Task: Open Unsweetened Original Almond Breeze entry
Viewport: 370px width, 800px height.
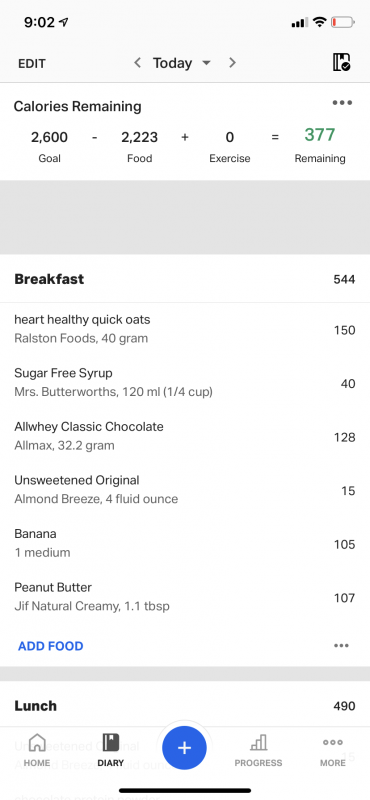Action: click(185, 490)
